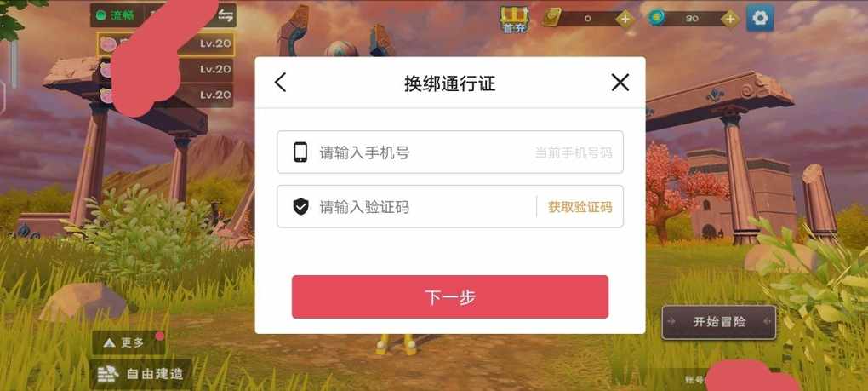Open 自由建造 build mode
Image resolution: width=868 pixels, height=391 pixels.
(x=141, y=374)
